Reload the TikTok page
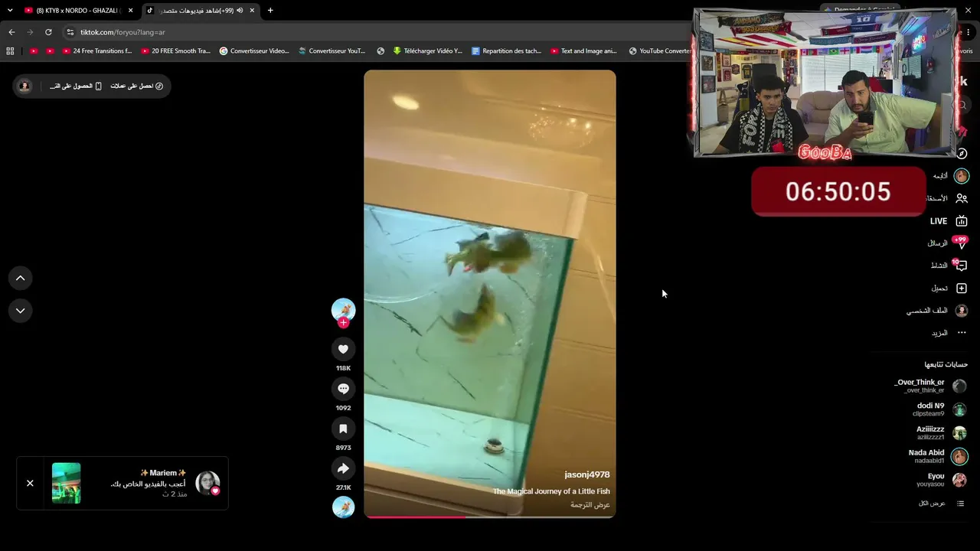The width and height of the screenshot is (980, 551). click(48, 32)
